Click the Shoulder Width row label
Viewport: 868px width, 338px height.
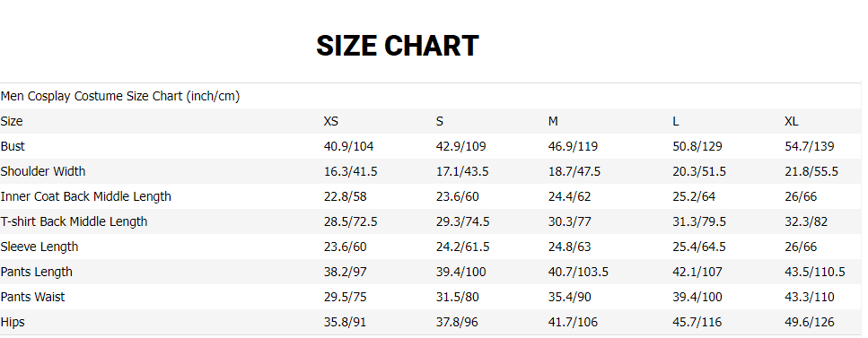[x=43, y=171]
